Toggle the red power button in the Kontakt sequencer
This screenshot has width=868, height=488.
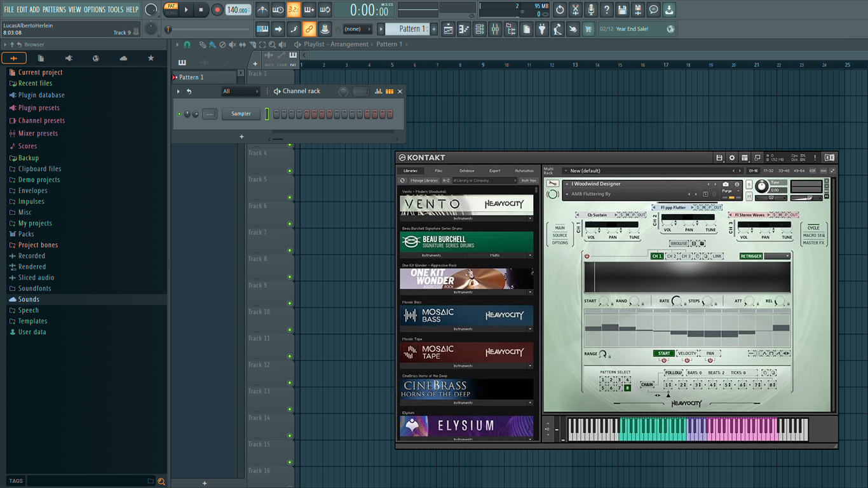coord(587,256)
